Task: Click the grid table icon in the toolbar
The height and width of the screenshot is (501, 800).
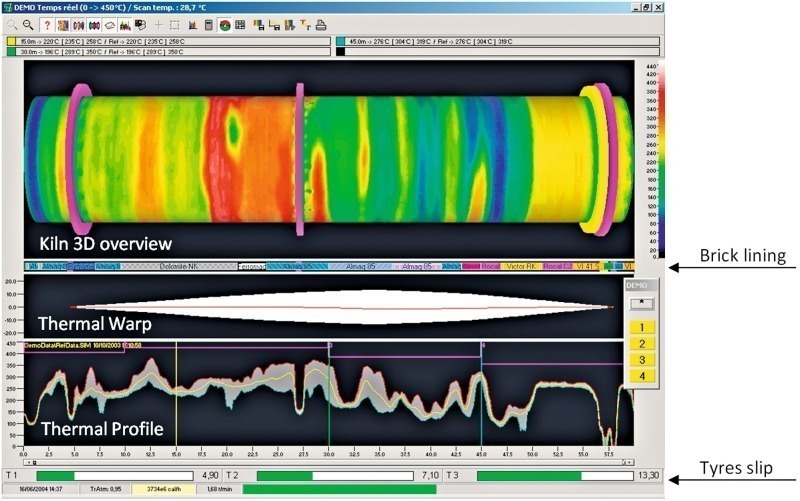Action: pyautogui.click(x=239, y=24)
